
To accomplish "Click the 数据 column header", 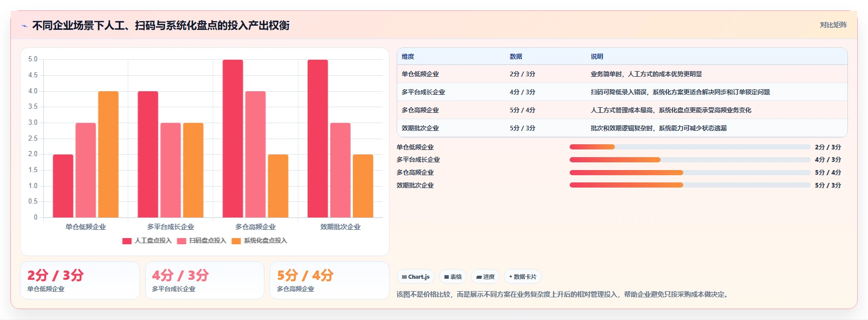I will point(516,57).
